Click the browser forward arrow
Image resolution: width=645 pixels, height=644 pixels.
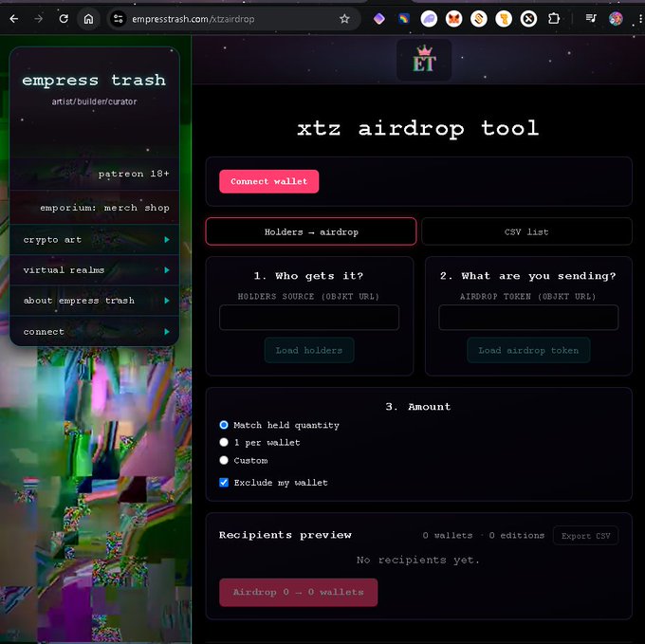click(39, 19)
